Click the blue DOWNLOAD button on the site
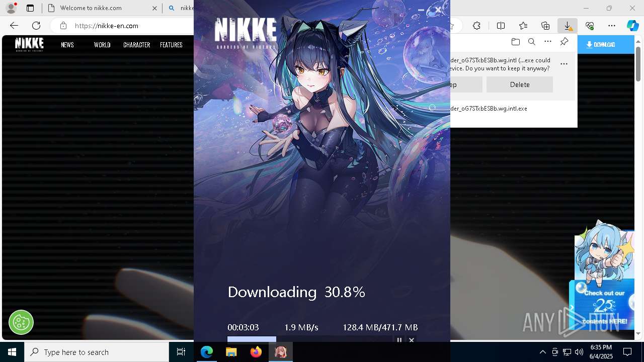Viewport: 644px width, 362px height. point(605,45)
